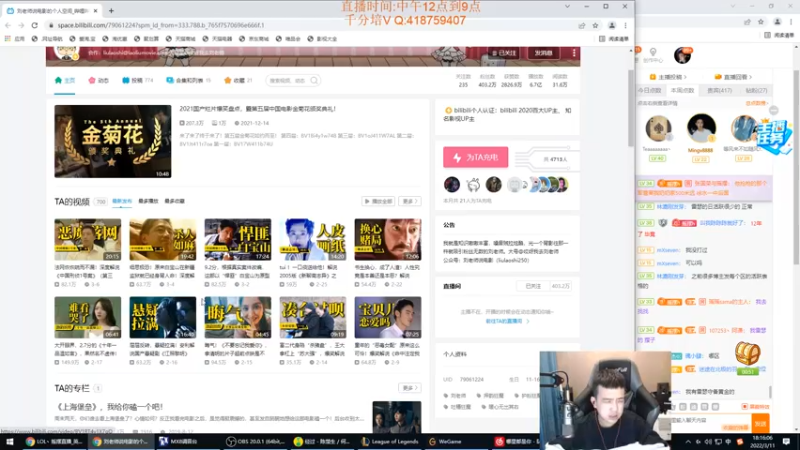Open the 难看哭了 video thumbnail
Screen dimensions: 800x450
[x=88, y=317]
